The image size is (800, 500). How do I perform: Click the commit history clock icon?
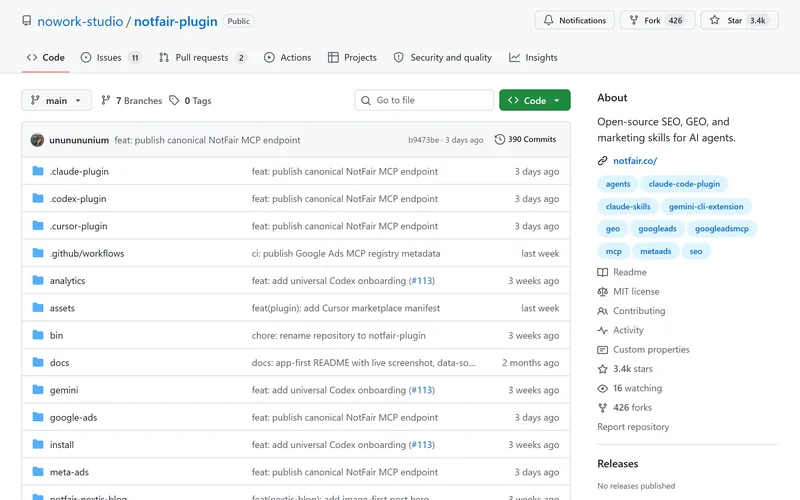499,139
